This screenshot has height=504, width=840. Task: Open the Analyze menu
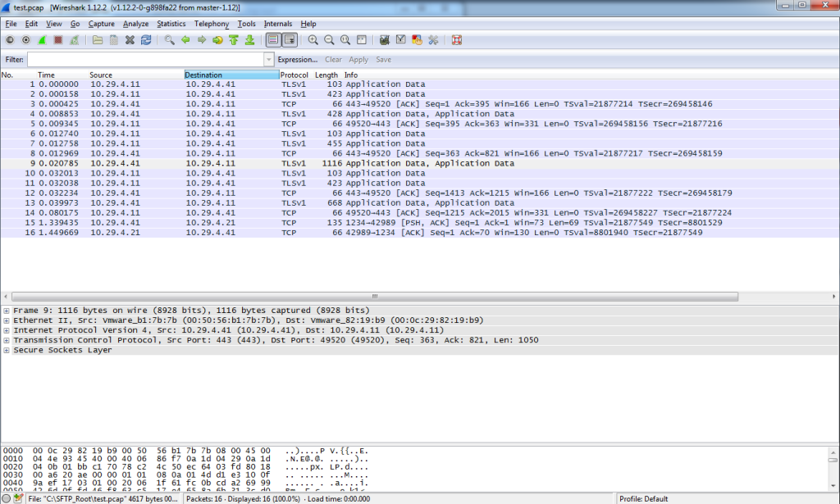[x=135, y=24]
